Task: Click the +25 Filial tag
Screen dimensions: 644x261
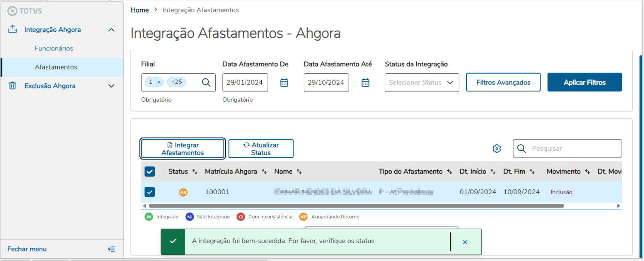Action: [x=177, y=82]
